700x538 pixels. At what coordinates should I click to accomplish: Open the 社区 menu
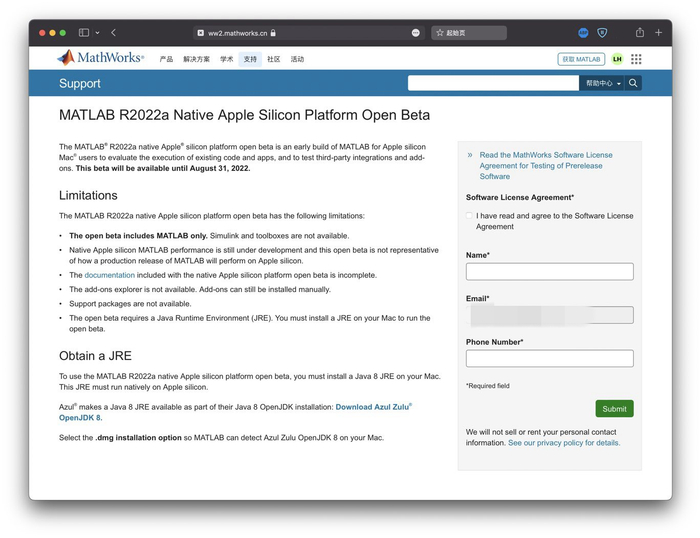(x=274, y=59)
